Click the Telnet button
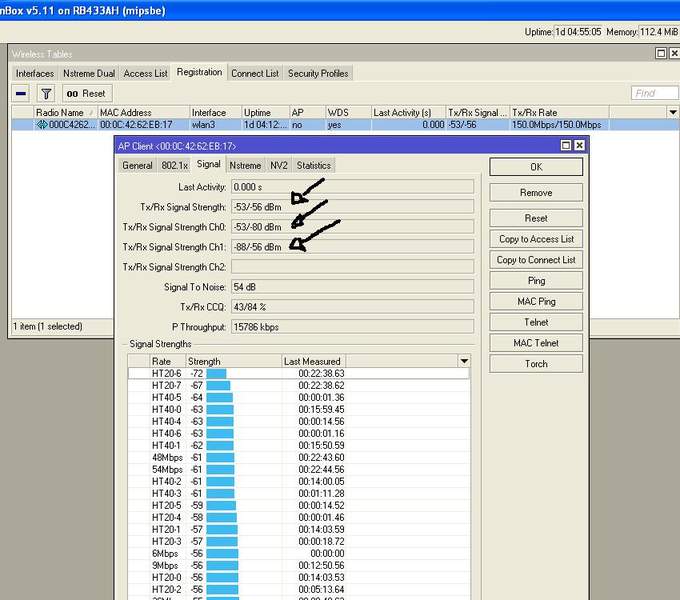The width and height of the screenshot is (680, 600). pyautogui.click(x=536, y=322)
